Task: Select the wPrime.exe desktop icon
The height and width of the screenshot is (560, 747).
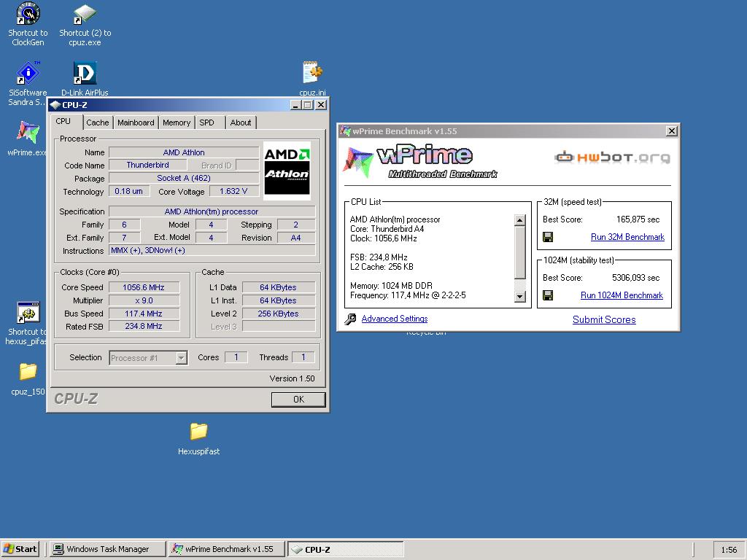Action: [28, 133]
